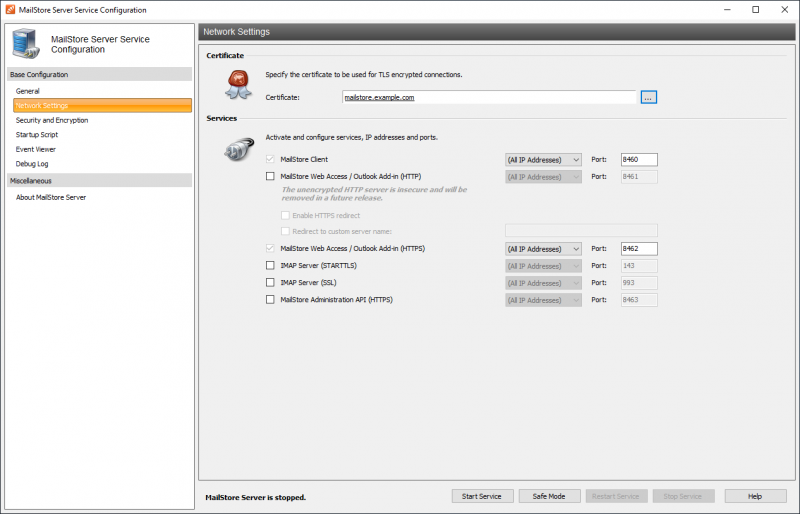Click the Miscellaneous section header
800x514 pixels.
tap(99, 180)
